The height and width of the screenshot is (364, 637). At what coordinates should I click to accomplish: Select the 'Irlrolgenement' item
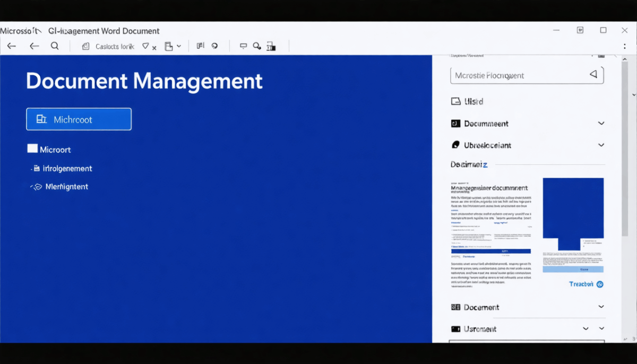pos(67,169)
